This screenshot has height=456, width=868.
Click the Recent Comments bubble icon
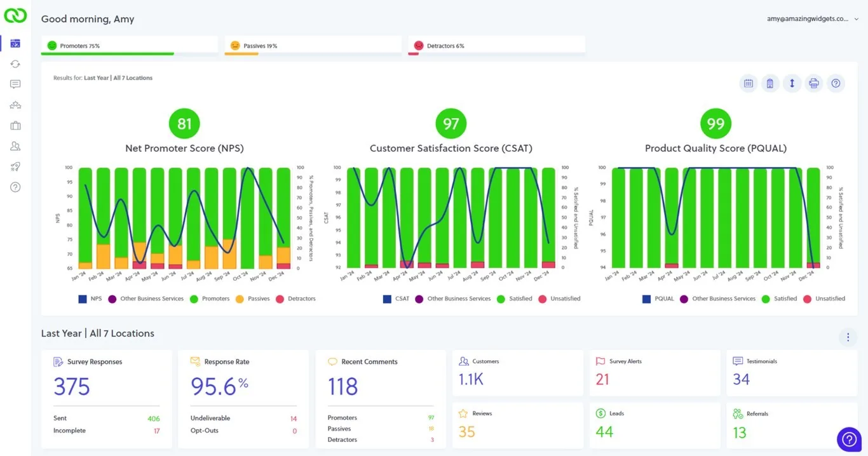tap(332, 361)
